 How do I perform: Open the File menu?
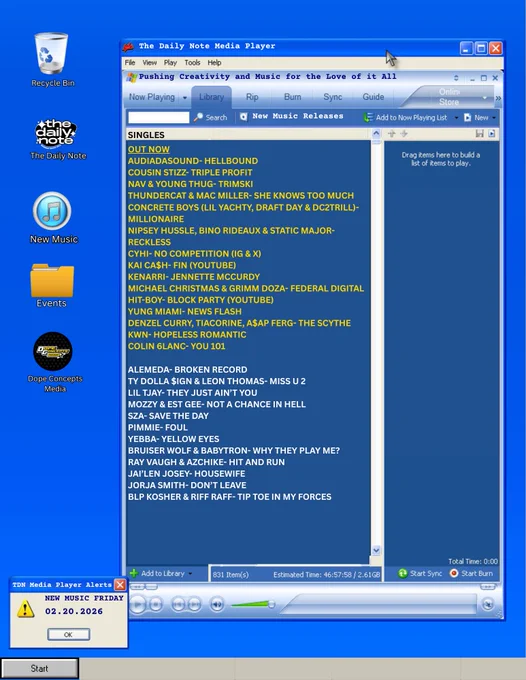130,62
